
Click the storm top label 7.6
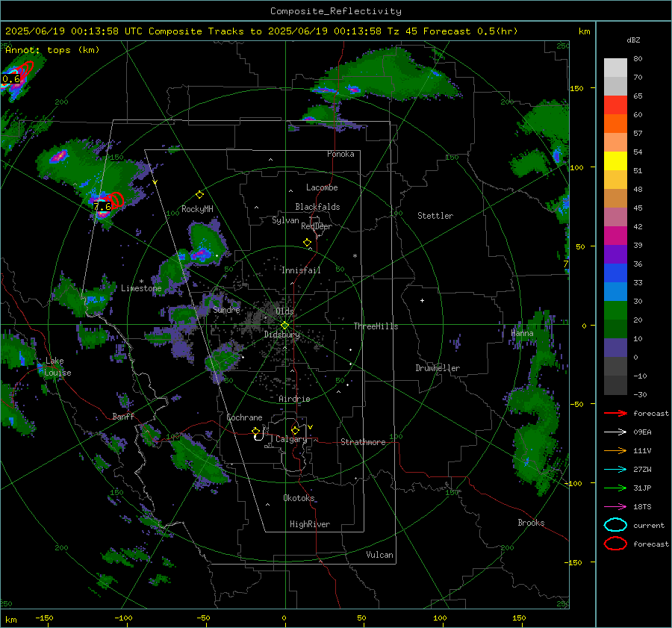(x=102, y=207)
